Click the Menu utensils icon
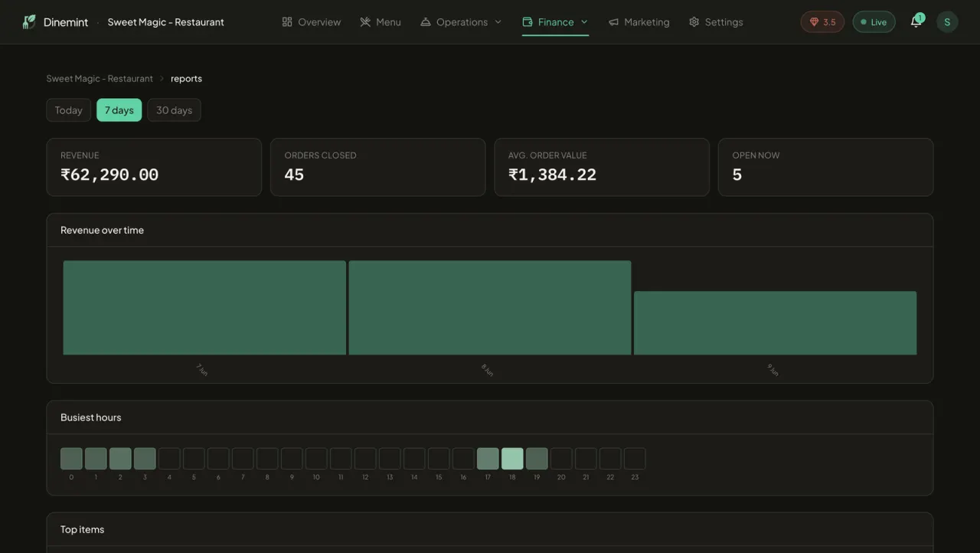The width and height of the screenshot is (980, 553). (x=365, y=22)
